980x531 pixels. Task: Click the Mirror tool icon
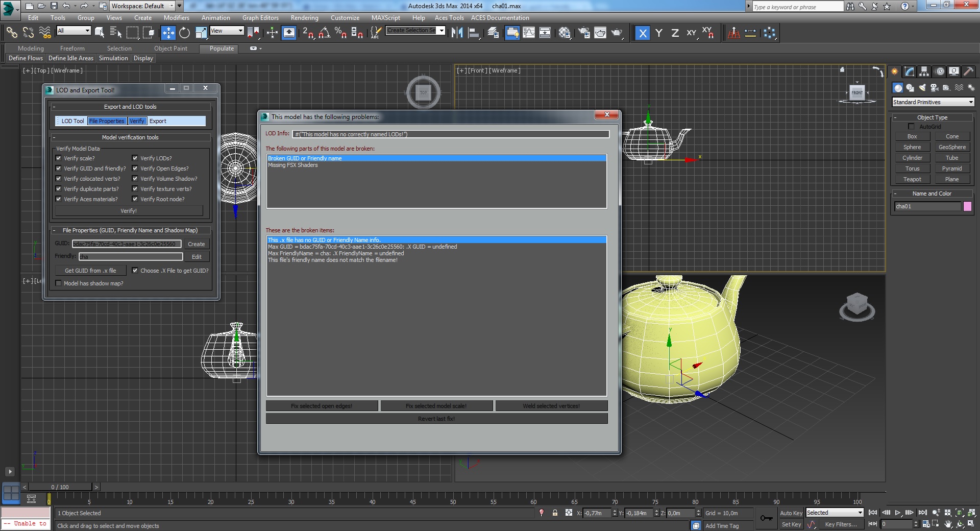(457, 33)
